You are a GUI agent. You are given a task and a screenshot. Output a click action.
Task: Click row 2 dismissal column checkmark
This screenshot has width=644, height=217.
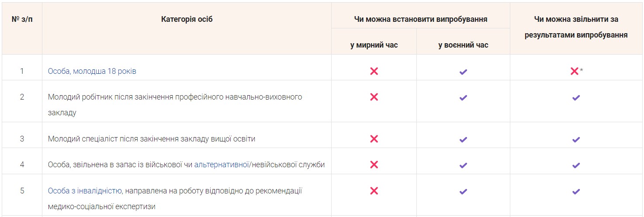[x=576, y=98]
